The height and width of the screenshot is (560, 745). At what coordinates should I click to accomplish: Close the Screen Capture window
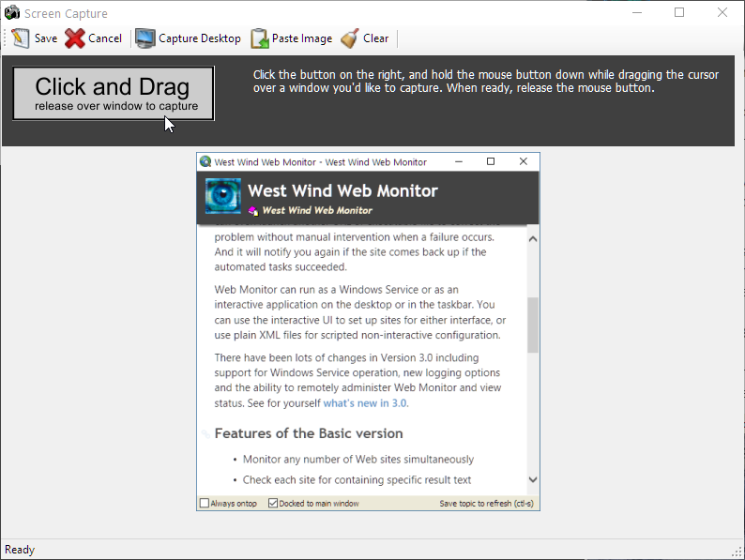click(722, 13)
